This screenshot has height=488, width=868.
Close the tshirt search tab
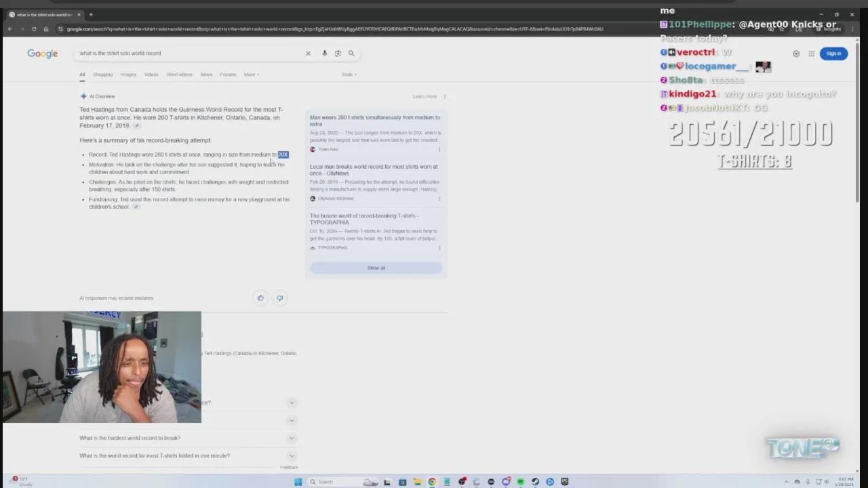click(79, 14)
